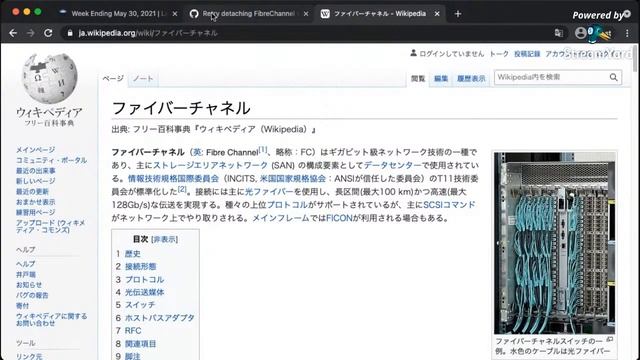Select the ファイバーチャネル Wikipedia tab
This screenshot has height=360, width=640.
click(x=380, y=14)
